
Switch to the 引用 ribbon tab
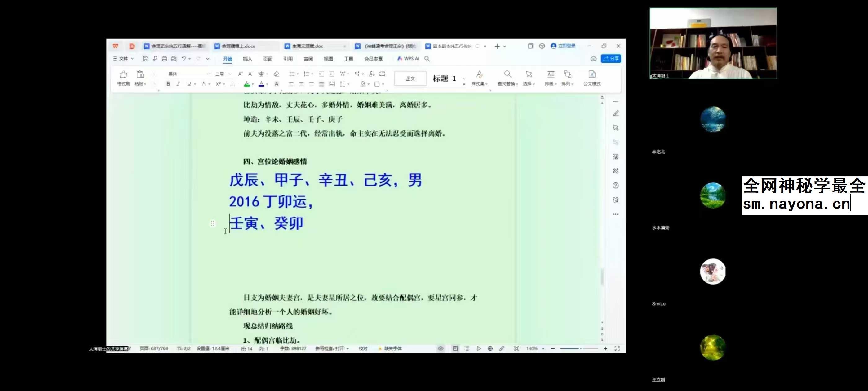288,59
